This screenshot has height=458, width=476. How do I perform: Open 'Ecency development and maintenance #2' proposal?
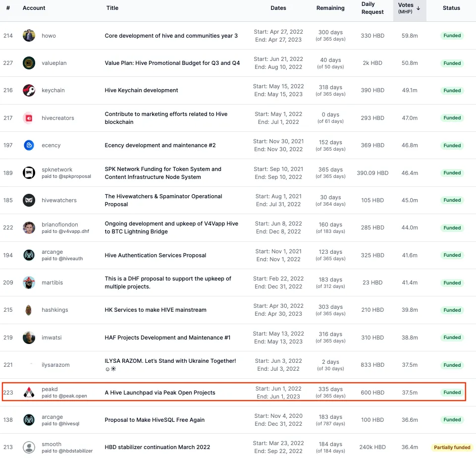[160, 145]
